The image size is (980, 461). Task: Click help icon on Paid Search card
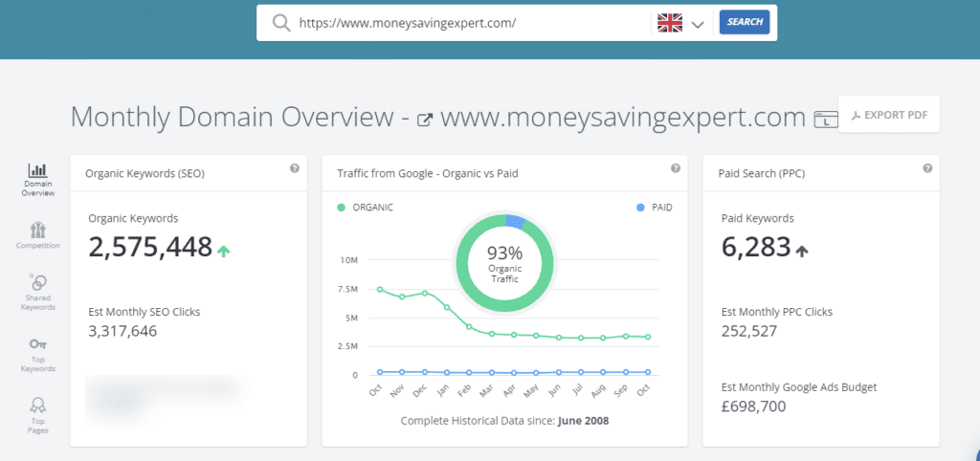[x=927, y=168]
